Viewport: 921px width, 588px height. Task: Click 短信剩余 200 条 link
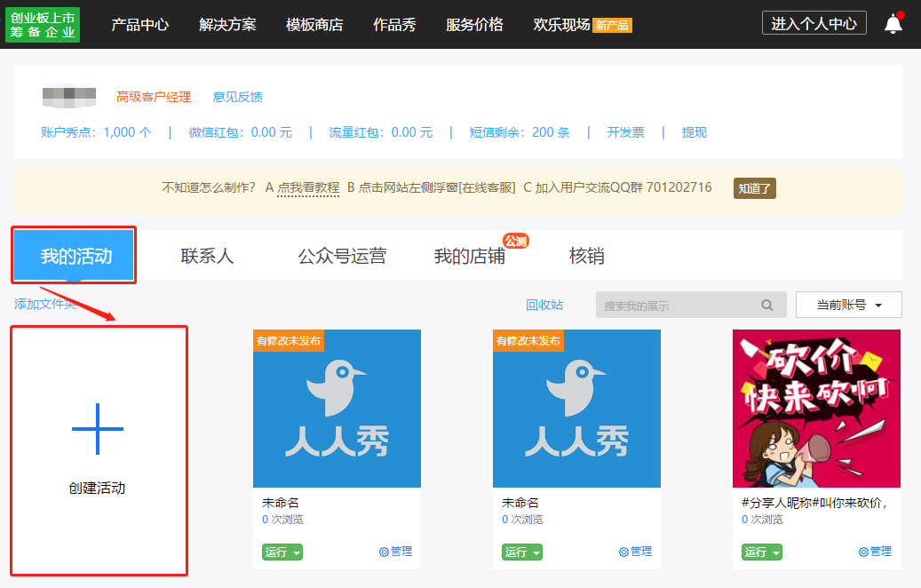(520, 132)
